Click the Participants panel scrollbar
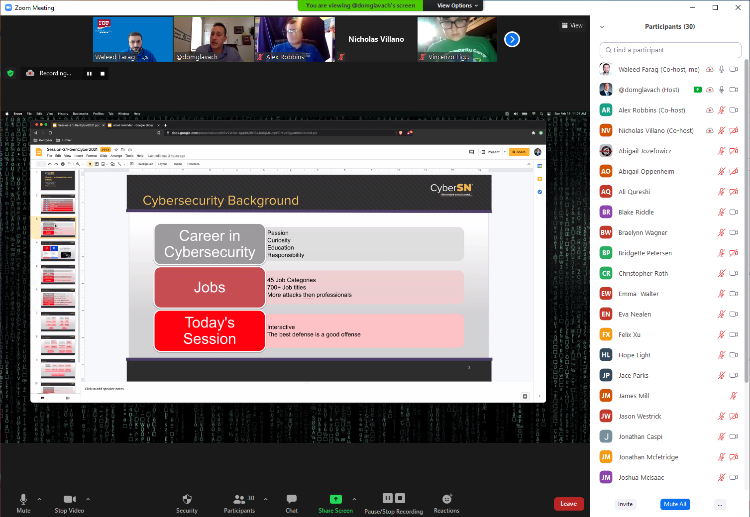This screenshot has width=750, height=517. pos(746,220)
